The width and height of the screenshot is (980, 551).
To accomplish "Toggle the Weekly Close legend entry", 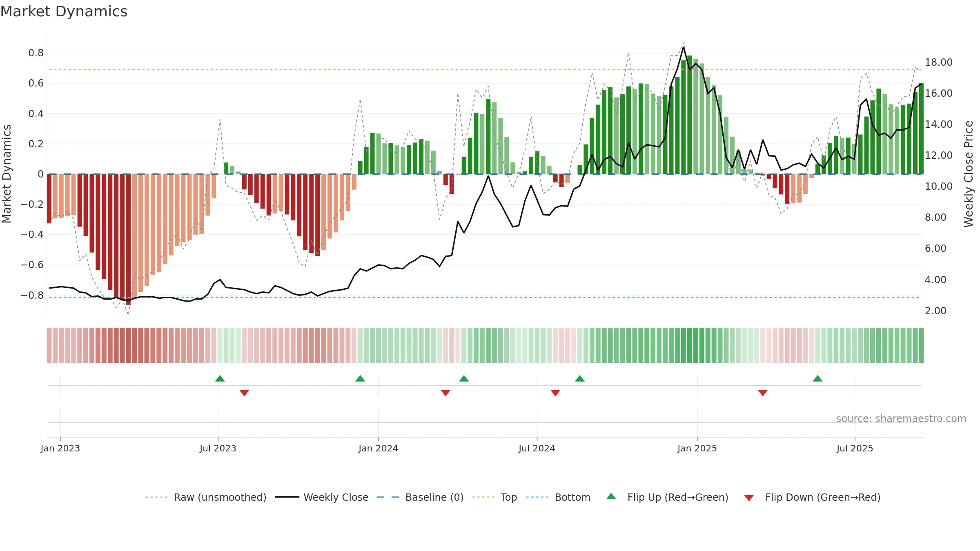I will [x=321, y=497].
